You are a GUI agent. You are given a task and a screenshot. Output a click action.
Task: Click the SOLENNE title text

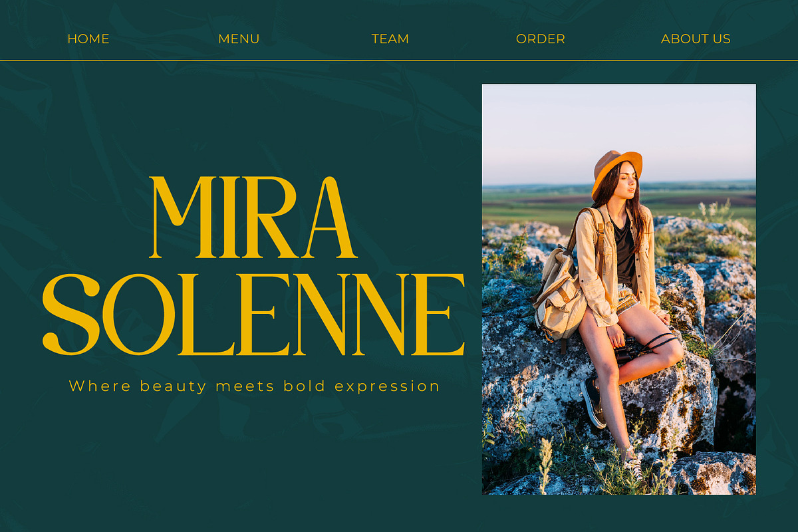point(253,314)
